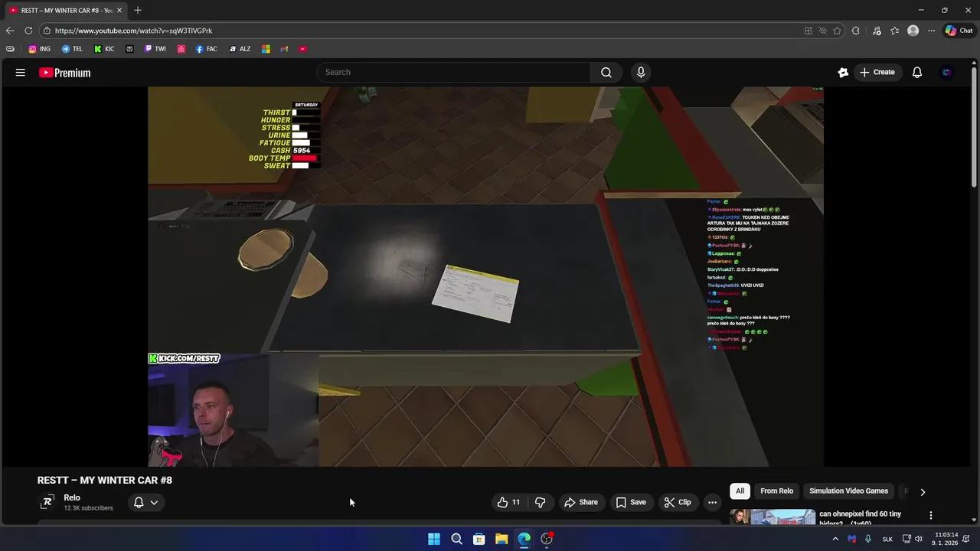Open the media control music note icon
The image size is (980, 551).
click(x=877, y=31)
